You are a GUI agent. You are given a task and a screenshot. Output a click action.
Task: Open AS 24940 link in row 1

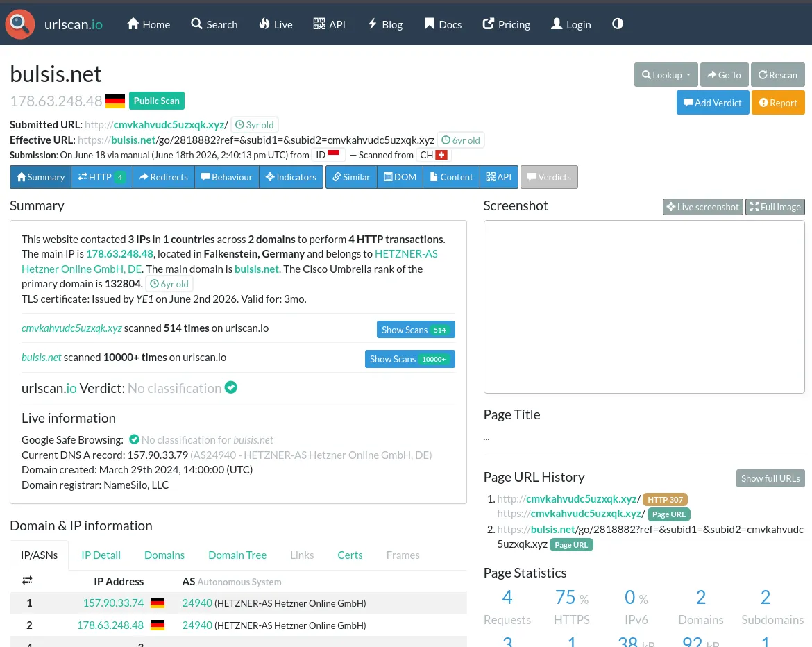[197, 603]
